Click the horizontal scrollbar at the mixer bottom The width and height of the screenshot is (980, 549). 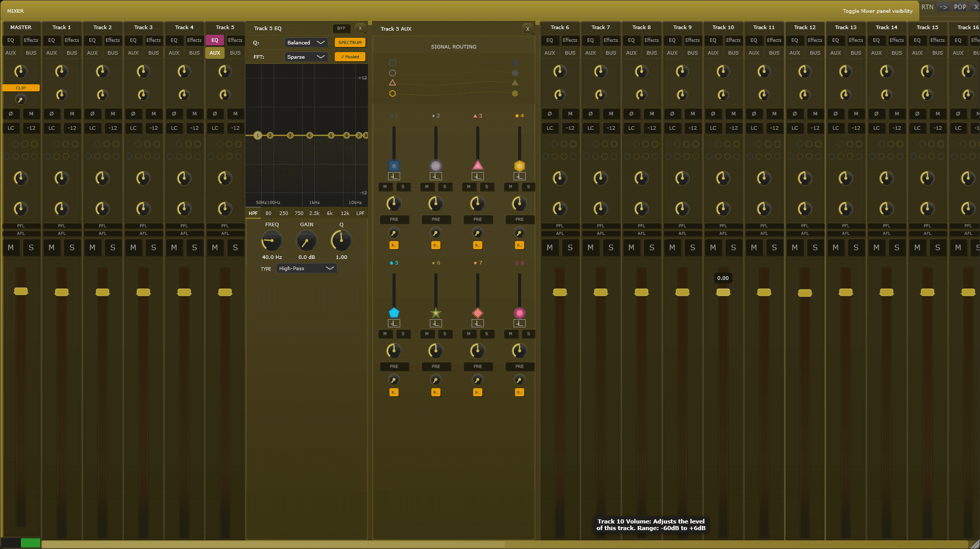(273, 544)
